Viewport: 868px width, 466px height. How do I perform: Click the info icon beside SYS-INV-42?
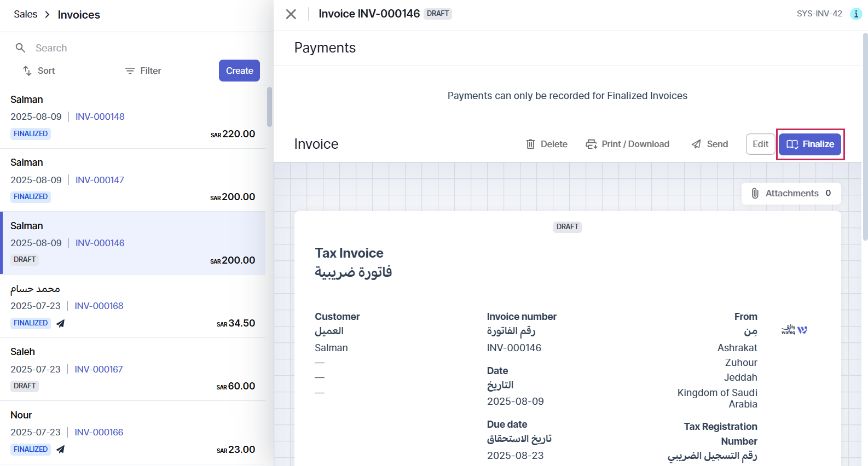(x=856, y=14)
